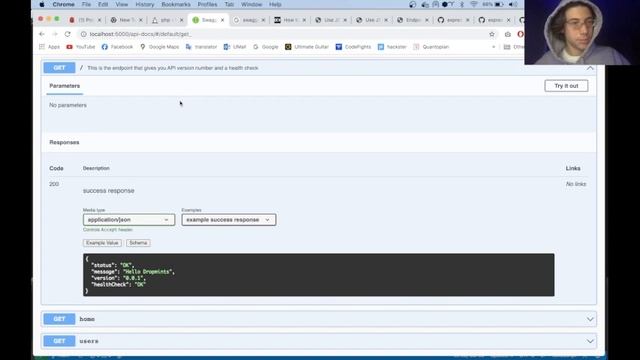Open the Media type application/json dropdown
Image resolution: width=640 pixels, height=360 pixels.
coord(129,220)
